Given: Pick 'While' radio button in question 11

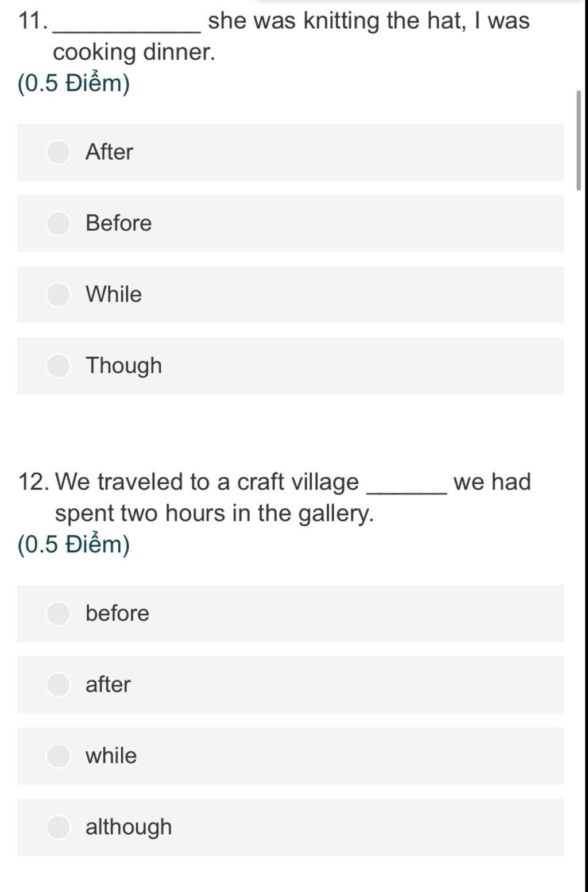Looking at the screenshot, I should [58, 294].
